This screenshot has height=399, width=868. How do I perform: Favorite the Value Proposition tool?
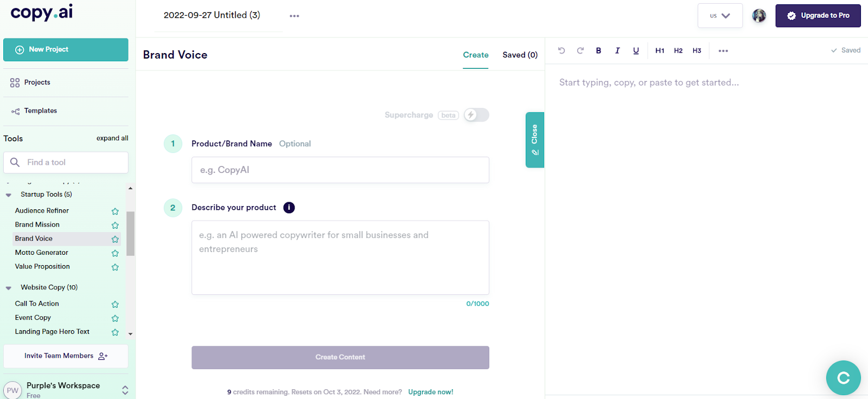[115, 267]
